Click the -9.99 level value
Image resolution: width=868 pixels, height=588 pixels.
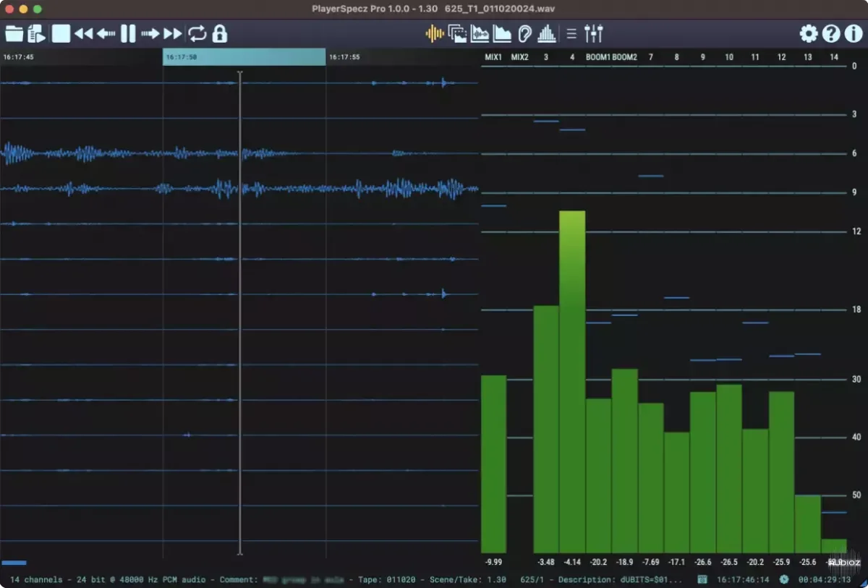(x=493, y=562)
